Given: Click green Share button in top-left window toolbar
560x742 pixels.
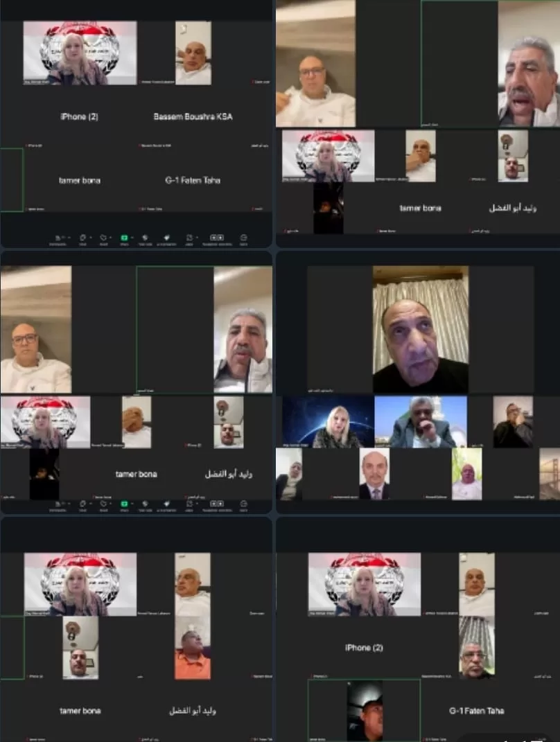Looking at the screenshot, I should point(124,238).
